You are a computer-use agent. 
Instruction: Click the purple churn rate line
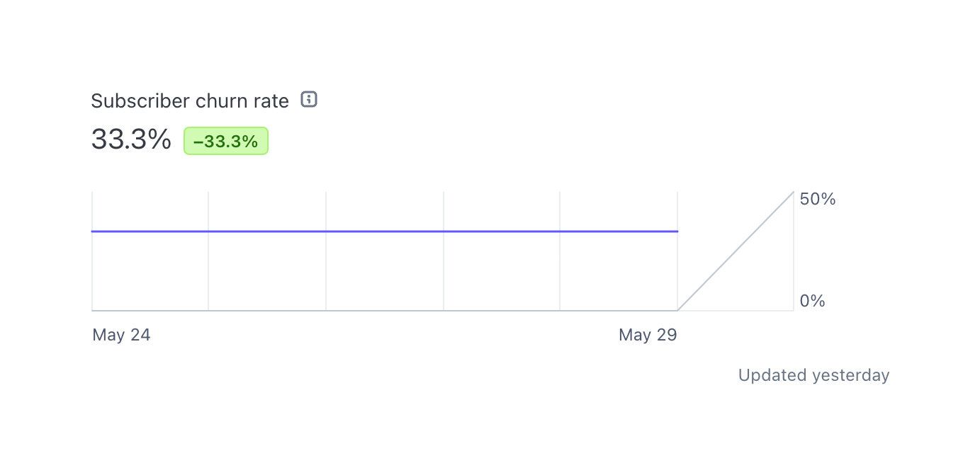(383, 231)
